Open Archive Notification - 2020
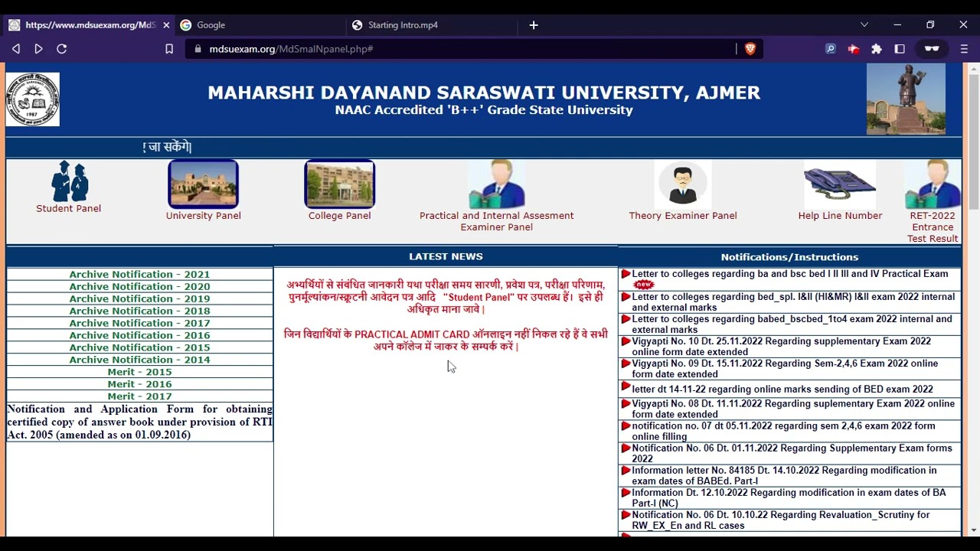Viewport: 980px width, 551px height. click(139, 286)
